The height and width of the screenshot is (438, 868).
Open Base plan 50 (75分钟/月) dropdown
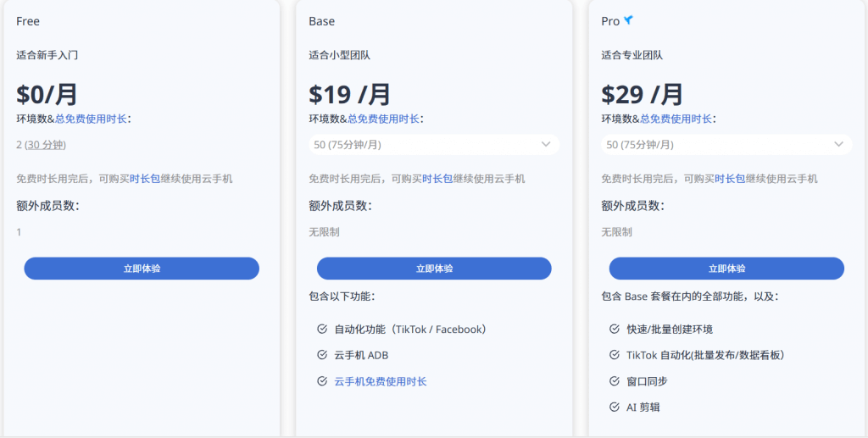pos(424,145)
